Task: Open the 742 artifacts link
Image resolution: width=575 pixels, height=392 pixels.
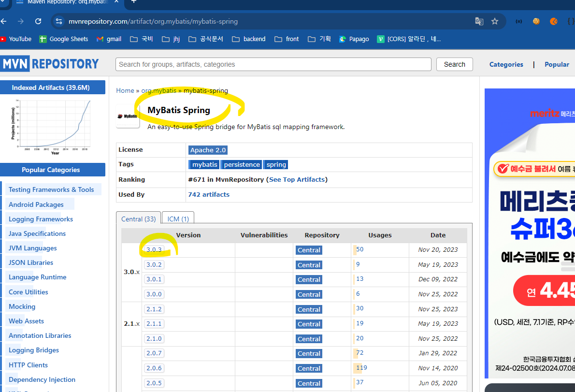Action: tap(209, 195)
